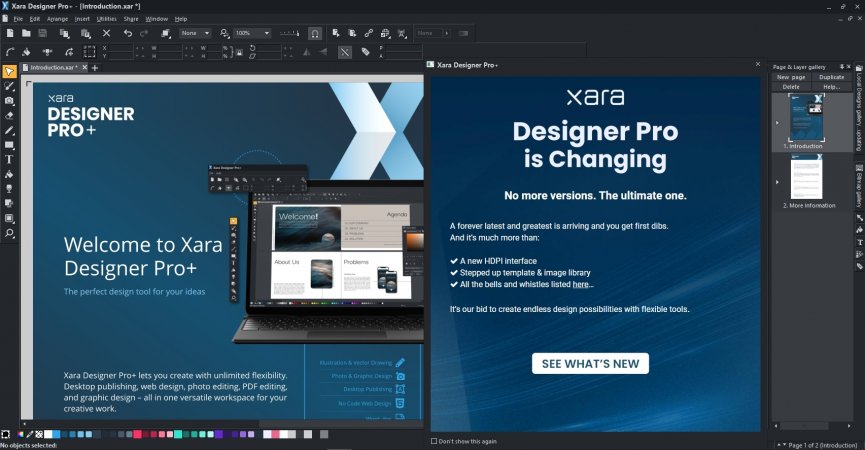Click the Paste clipboard icon
Screen dimensions: 865x450
tap(86, 34)
